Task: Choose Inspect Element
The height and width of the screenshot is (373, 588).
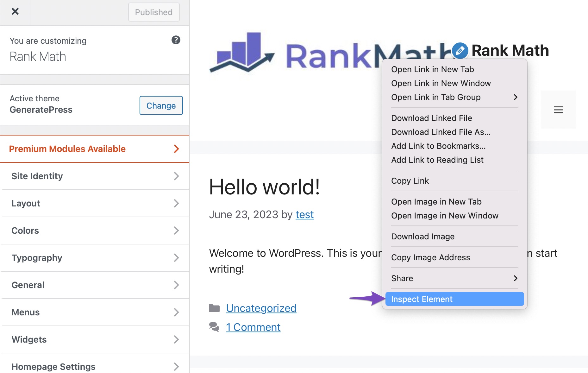Action: (x=454, y=299)
